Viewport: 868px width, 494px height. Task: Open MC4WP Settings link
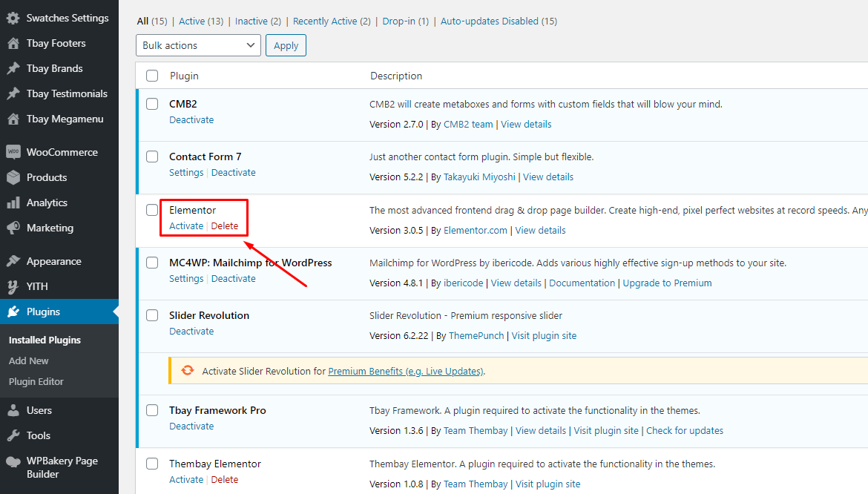pyautogui.click(x=186, y=279)
